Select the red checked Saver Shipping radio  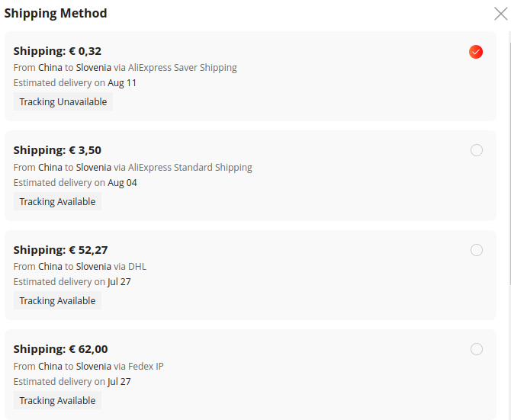[x=476, y=52]
